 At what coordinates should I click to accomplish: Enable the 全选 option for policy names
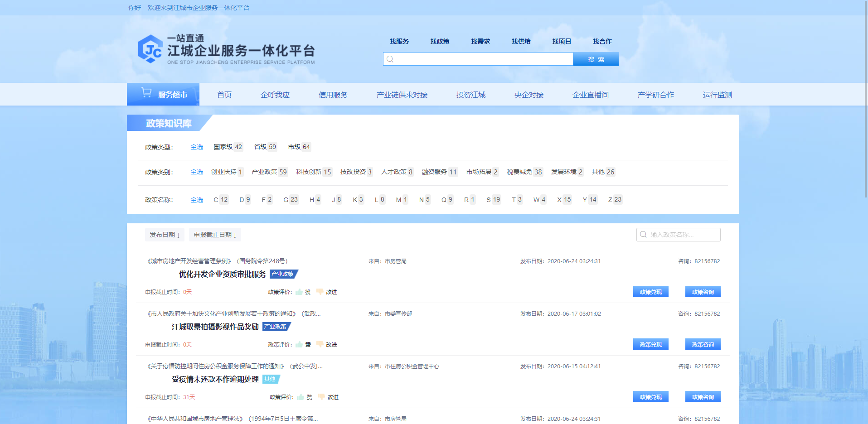196,199
